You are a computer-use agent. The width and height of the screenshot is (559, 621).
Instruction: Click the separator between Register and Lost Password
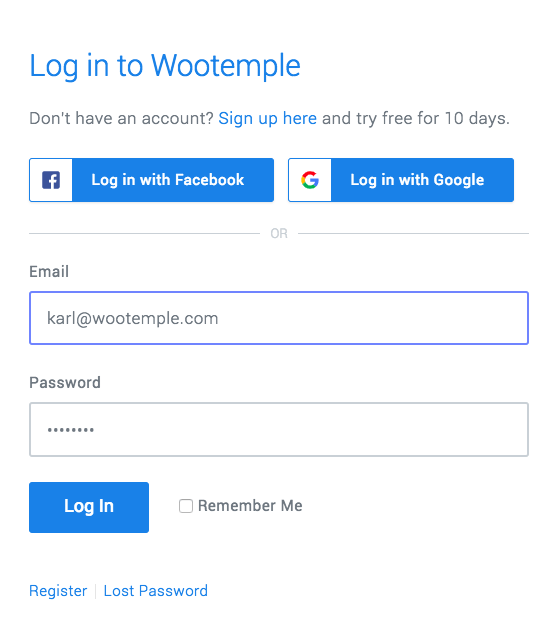point(95,591)
